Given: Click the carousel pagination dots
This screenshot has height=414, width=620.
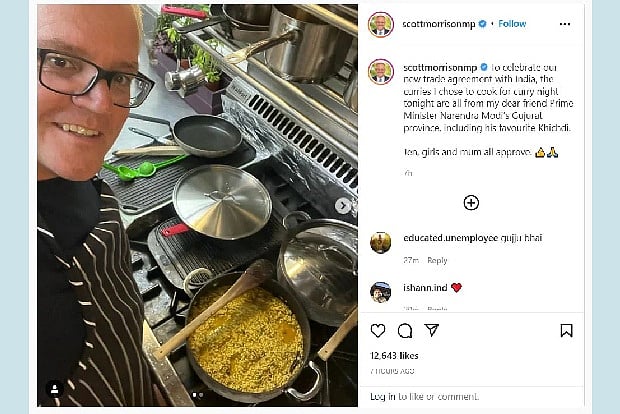Looking at the screenshot, I should pyautogui.click(x=197, y=395).
